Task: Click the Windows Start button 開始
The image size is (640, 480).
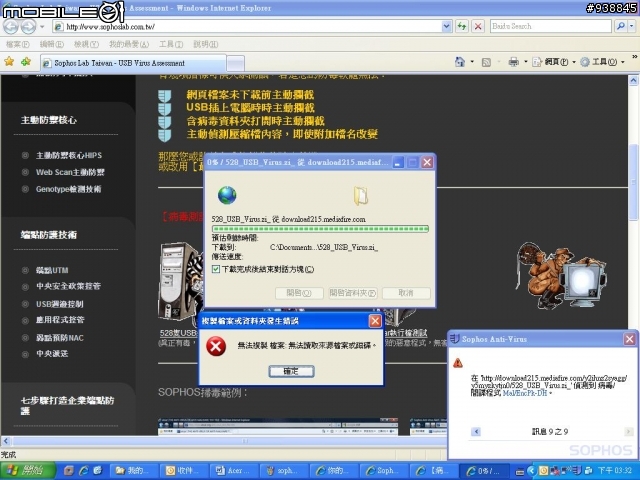Action: (x=27, y=471)
